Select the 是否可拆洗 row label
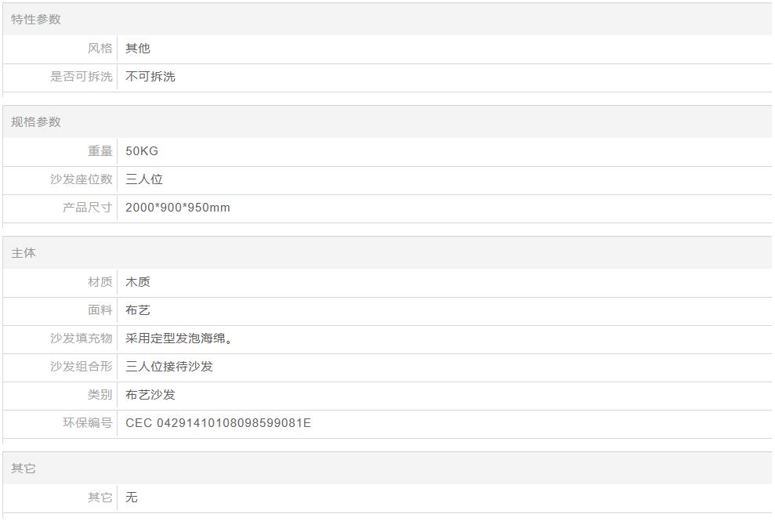Image resolution: width=775 pixels, height=532 pixels. [81, 77]
